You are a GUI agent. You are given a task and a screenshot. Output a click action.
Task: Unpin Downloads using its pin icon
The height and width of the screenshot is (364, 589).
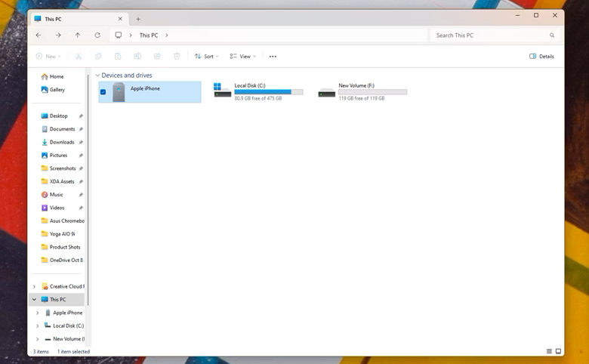pyautogui.click(x=81, y=143)
